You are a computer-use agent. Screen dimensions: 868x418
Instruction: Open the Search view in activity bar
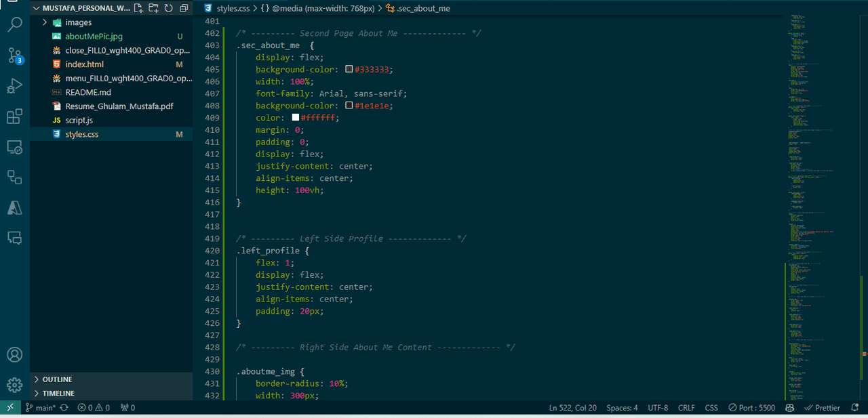[x=15, y=26]
